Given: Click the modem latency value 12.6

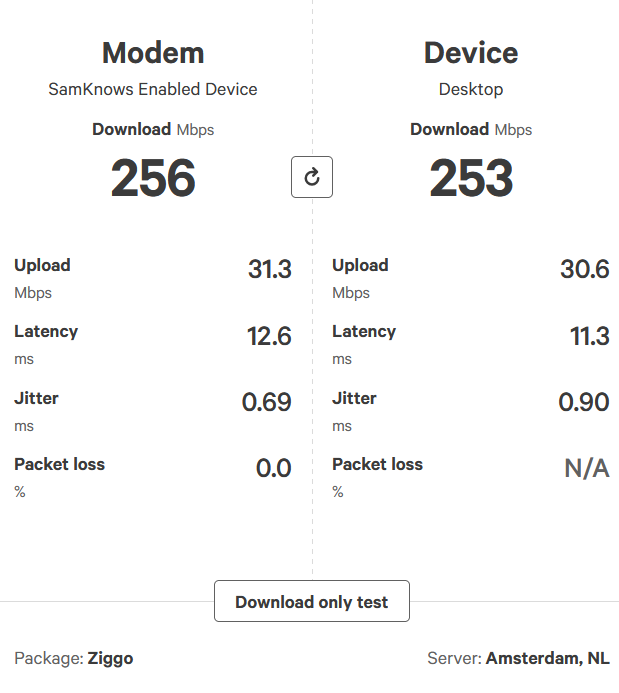Looking at the screenshot, I should [269, 336].
